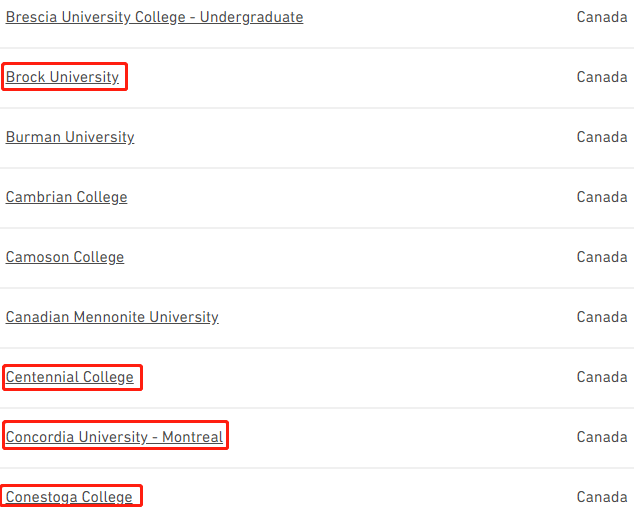This screenshot has width=634, height=508.
Task: Open the Brock University link
Action: pyautogui.click(x=62, y=77)
